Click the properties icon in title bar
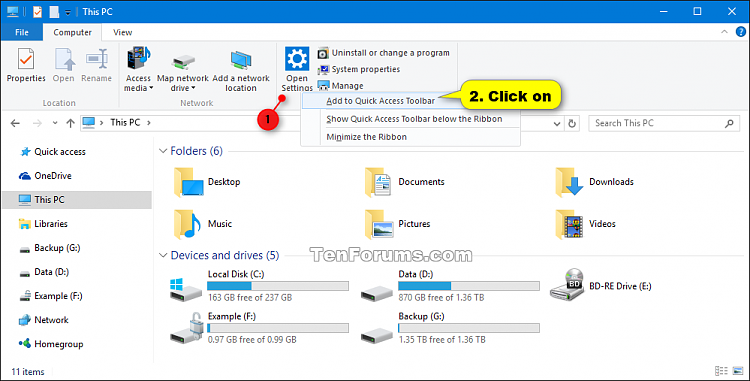The image size is (750, 381). (x=37, y=11)
